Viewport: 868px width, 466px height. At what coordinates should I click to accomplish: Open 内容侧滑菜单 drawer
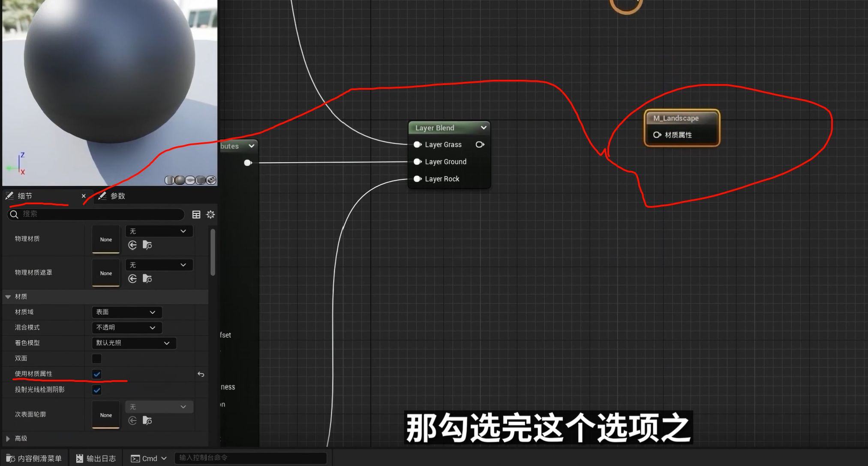tap(34, 458)
